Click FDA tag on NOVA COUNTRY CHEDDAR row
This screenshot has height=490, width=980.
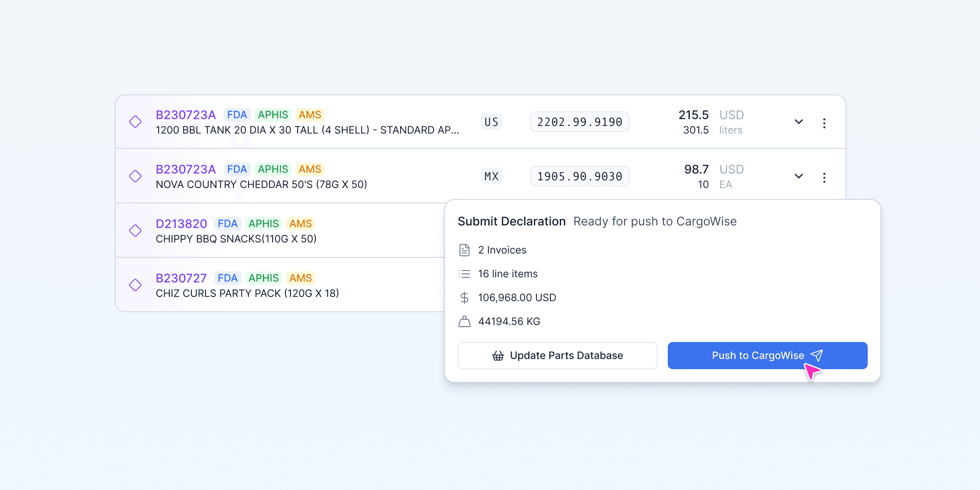click(x=237, y=169)
